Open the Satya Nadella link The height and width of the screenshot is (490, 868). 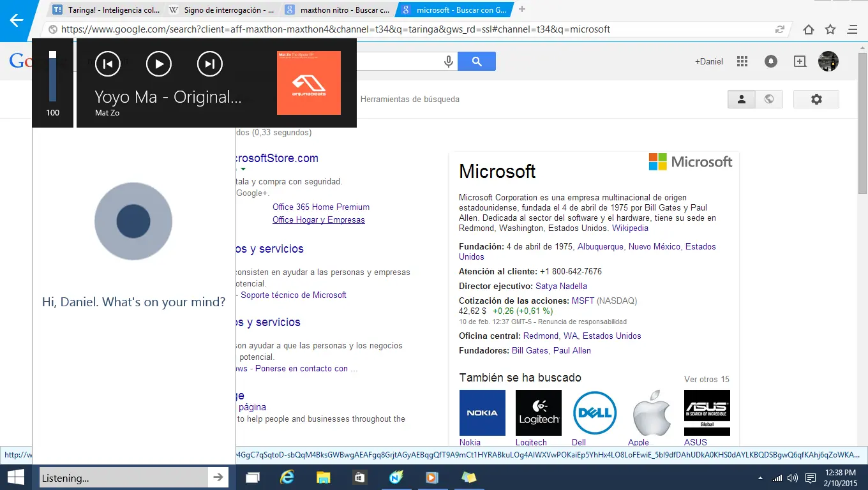point(561,286)
